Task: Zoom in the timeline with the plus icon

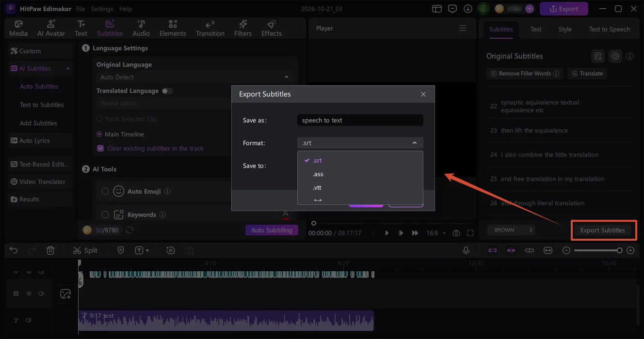Action: tap(630, 250)
